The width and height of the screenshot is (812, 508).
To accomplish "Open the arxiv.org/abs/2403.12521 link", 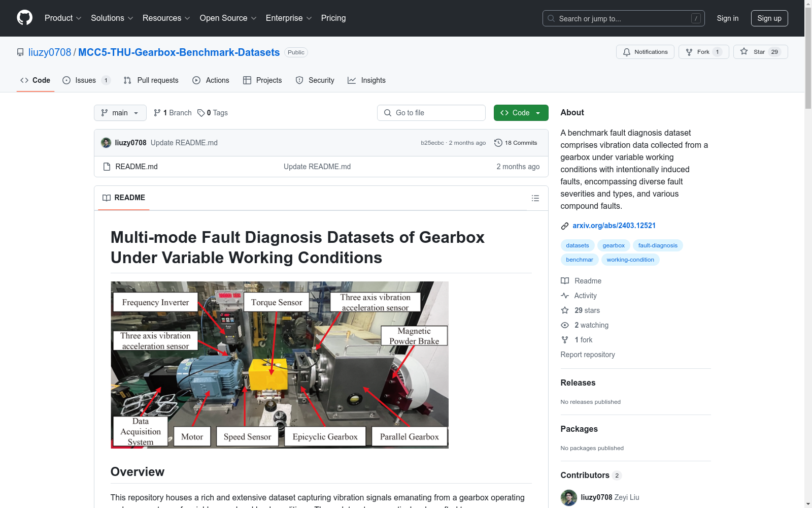I will point(614,226).
